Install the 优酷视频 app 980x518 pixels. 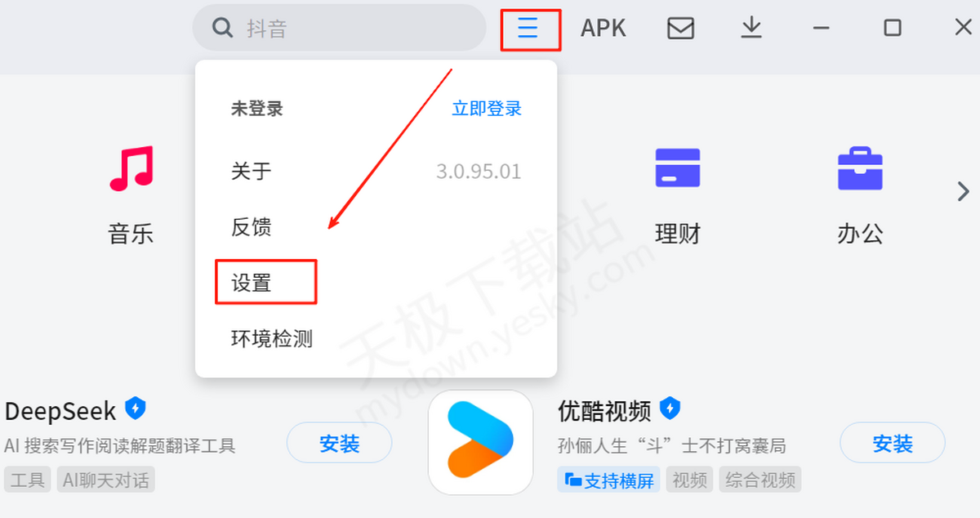tap(893, 444)
